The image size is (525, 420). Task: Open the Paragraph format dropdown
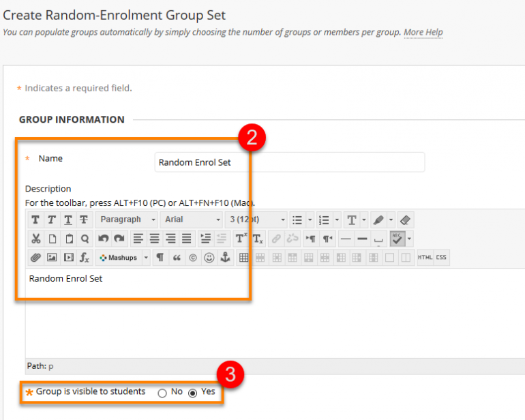coord(127,220)
